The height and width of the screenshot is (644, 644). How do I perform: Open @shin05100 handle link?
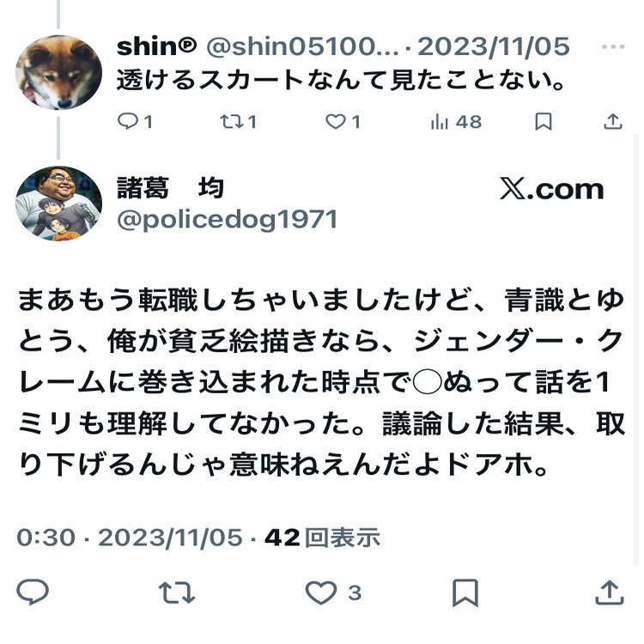(302, 46)
